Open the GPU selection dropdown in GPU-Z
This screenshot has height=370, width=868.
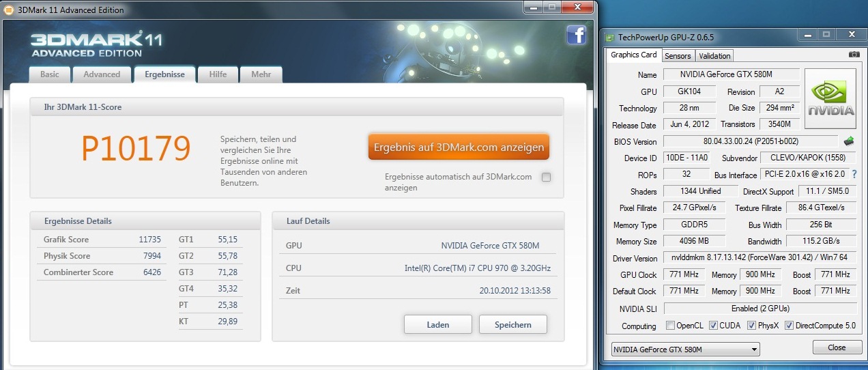685,350
